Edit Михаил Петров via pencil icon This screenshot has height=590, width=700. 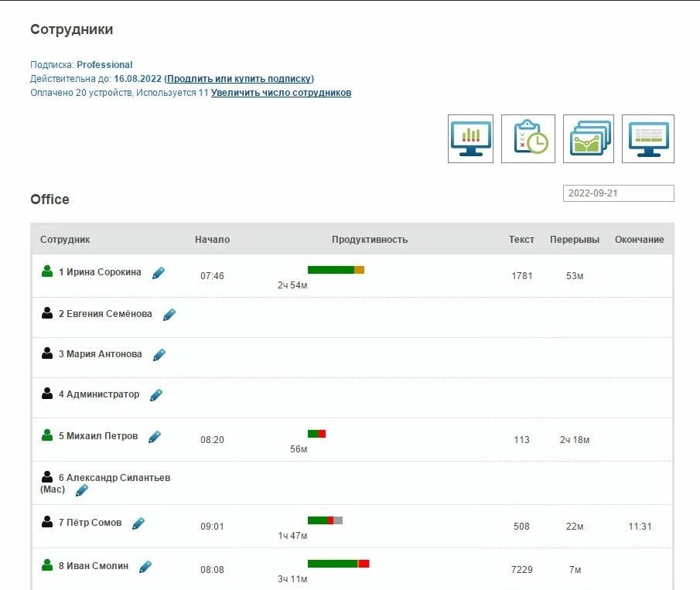(155, 437)
